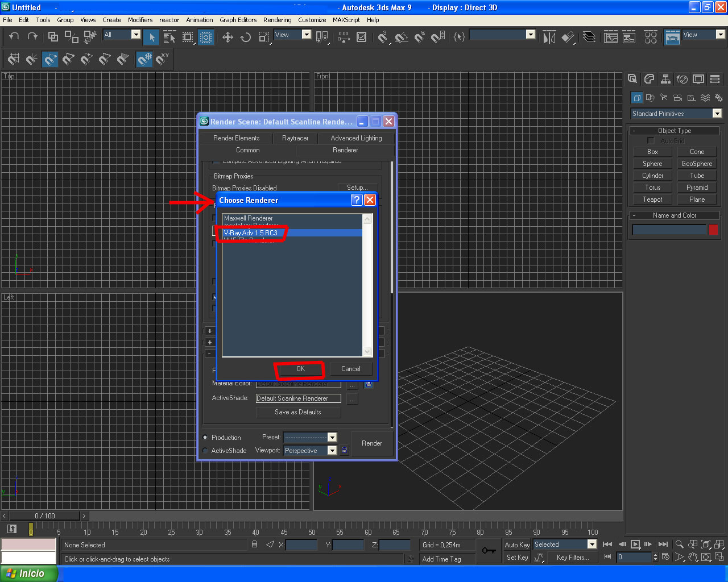Open the Layer Manager icon
Image resolution: width=728 pixels, height=582 pixels.
[590, 38]
